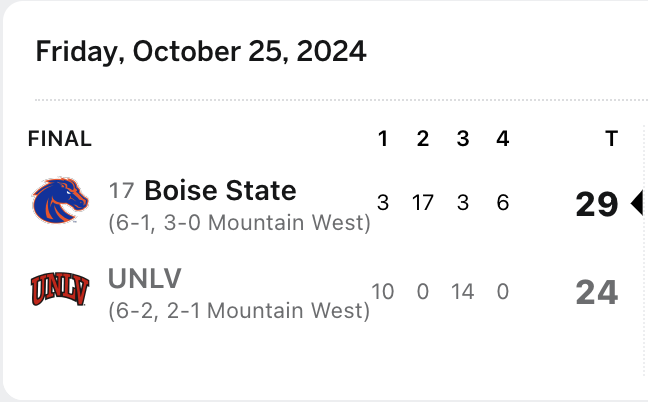648x402 pixels.
Task: Click the FINAL game status label
Action: (60, 138)
